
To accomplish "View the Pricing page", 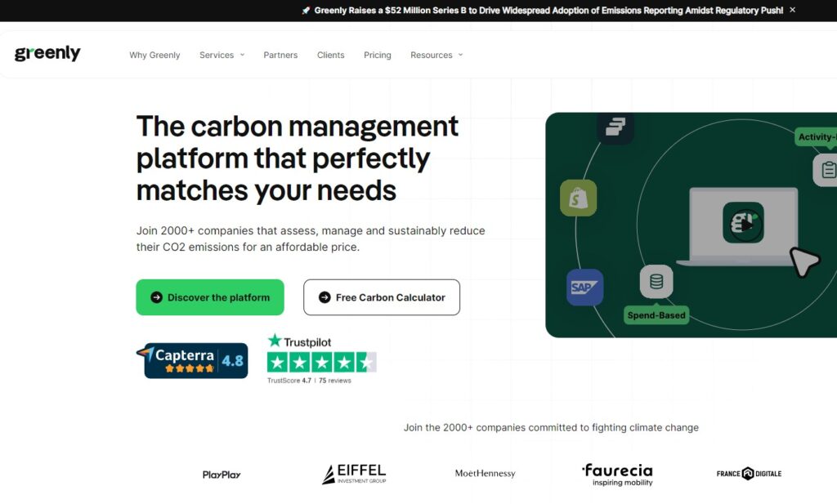I will [x=378, y=55].
